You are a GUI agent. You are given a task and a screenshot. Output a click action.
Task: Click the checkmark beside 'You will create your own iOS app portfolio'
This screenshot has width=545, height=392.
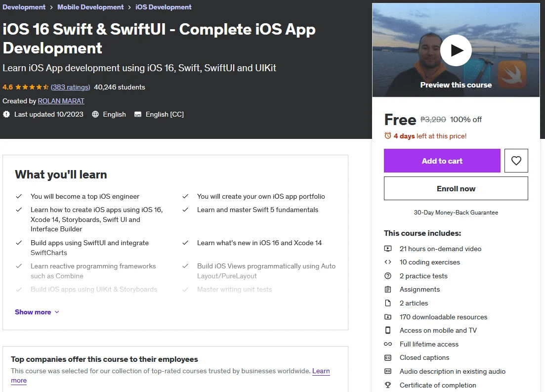pyautogui.click(x=186, y=196)
